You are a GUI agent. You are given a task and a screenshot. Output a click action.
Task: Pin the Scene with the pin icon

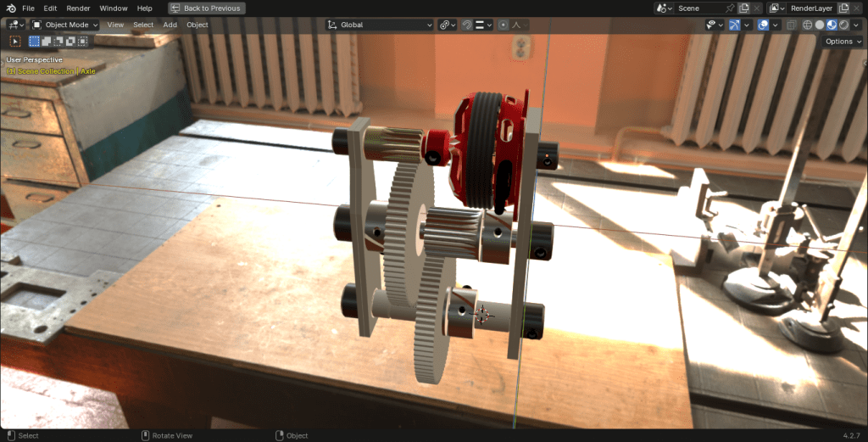730,8
